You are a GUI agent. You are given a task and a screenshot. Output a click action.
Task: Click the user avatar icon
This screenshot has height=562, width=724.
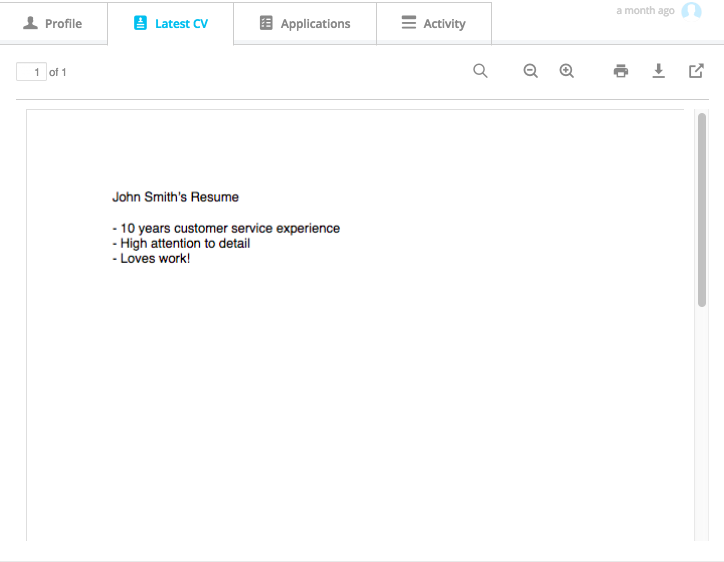[x=691, y=11]
